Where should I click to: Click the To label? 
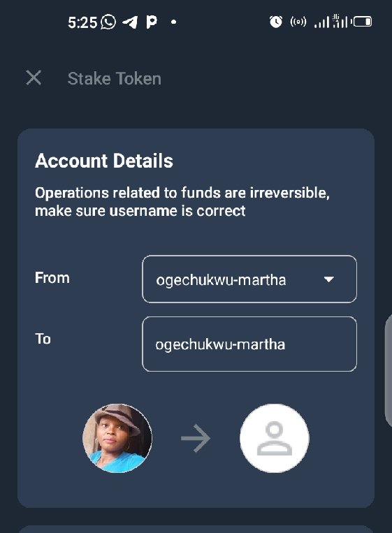click(x=43, y=339)
